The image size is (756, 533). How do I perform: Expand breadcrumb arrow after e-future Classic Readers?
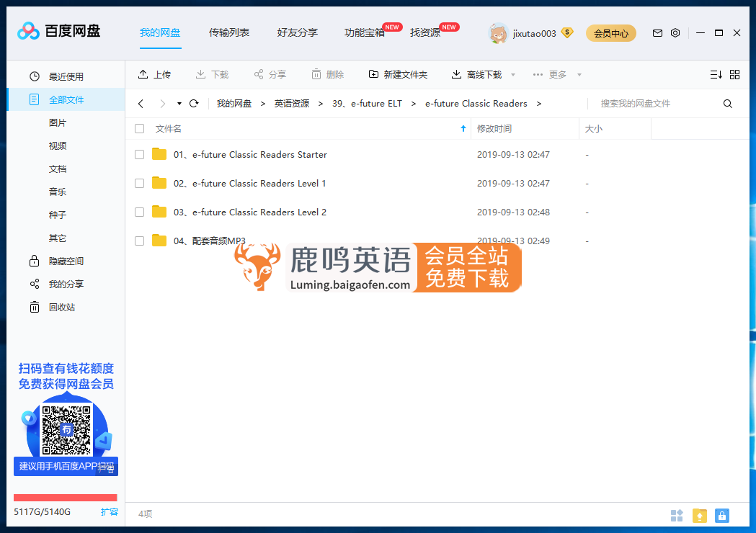pos(539,104)
